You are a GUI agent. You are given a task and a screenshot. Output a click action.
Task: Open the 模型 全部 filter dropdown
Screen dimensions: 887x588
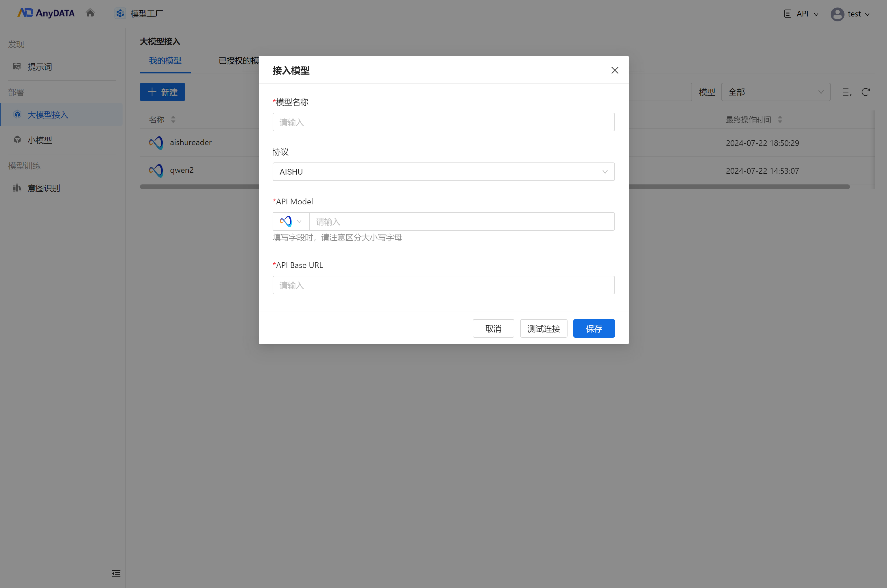point(776,92)
